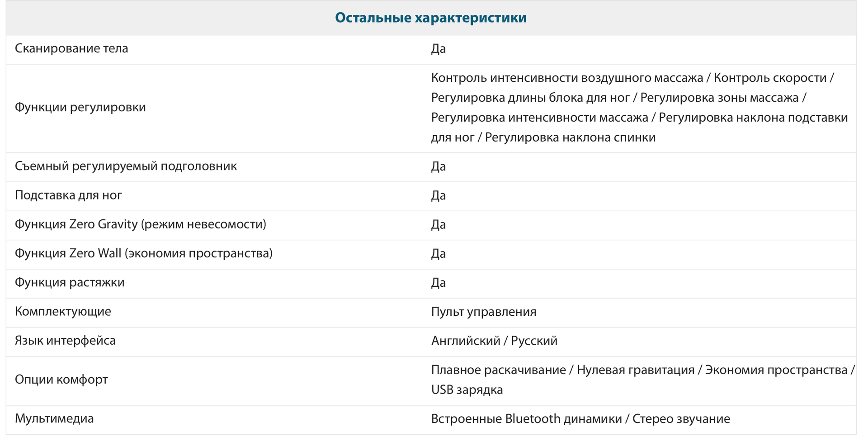Click 'Да' for Функция Zero Wall
This screenshot has height=446, width=868.
point(438,253)
